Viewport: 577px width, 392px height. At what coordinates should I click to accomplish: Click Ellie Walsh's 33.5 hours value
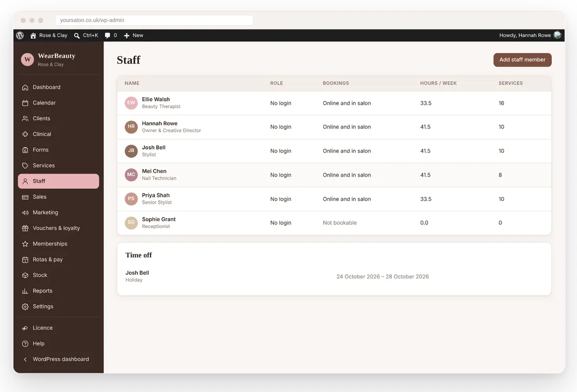click(x=426, y=103)
